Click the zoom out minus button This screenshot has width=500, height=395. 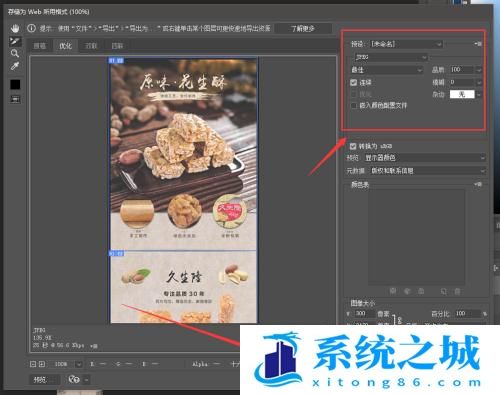pyautogui.click(x=33, y=364)
